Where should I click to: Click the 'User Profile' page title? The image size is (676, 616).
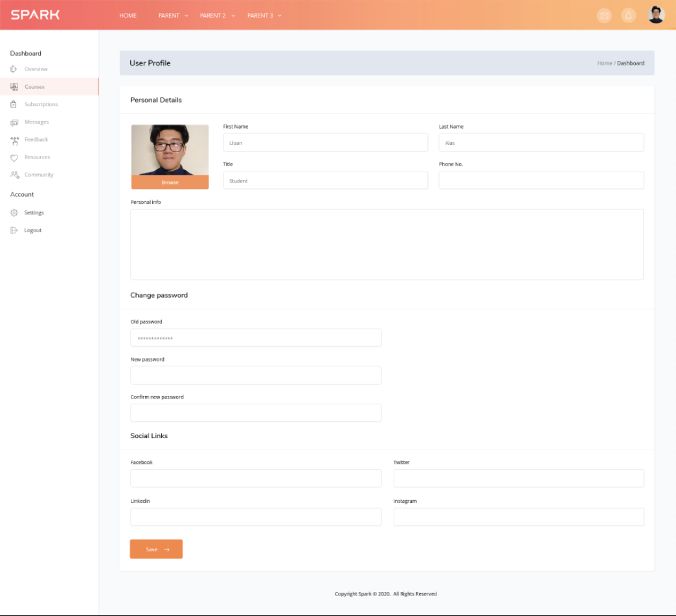pos(150,63)
